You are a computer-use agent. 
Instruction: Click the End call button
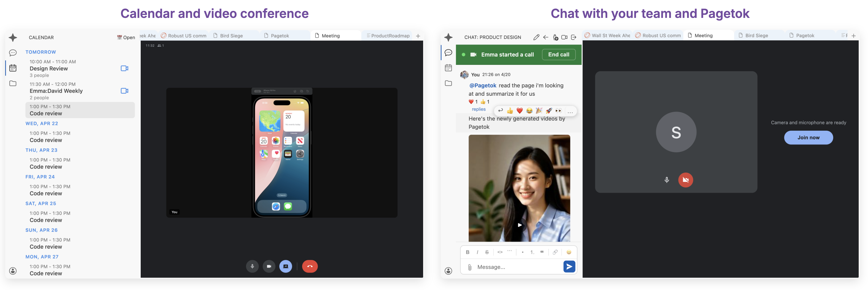pos(558,54)
